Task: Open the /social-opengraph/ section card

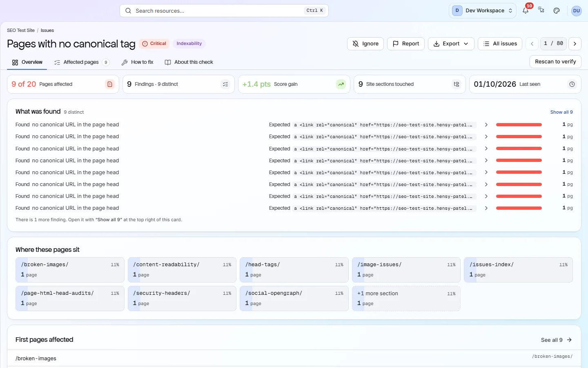Action: tap(294, 298)
